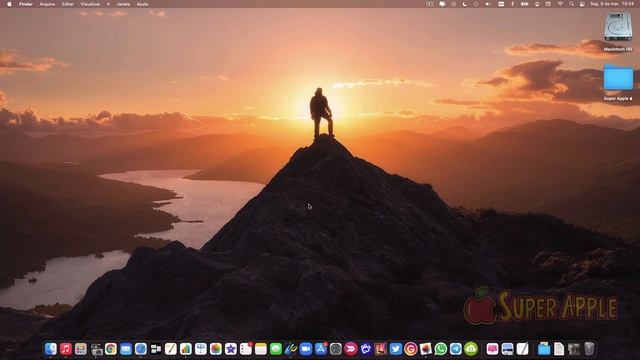The image size is (640, 360).
Task: Open Google Chrome from the Dock
Action: pyautogui.click(x=111, y=349)
